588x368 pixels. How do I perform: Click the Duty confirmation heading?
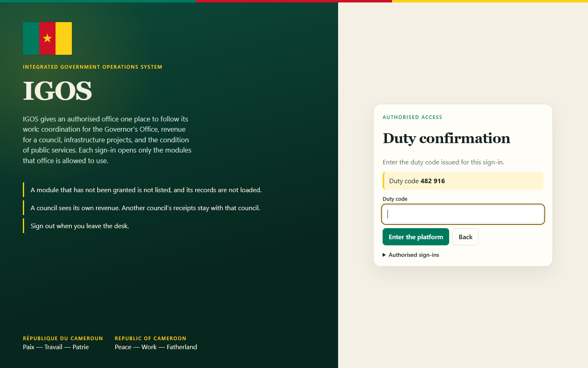tap(446, 138)
